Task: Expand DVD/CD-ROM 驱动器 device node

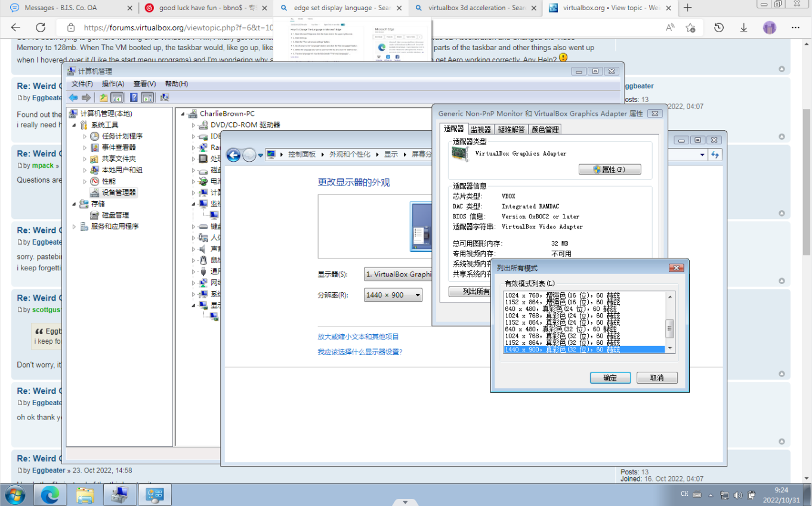Action: [x=193, y=125]
